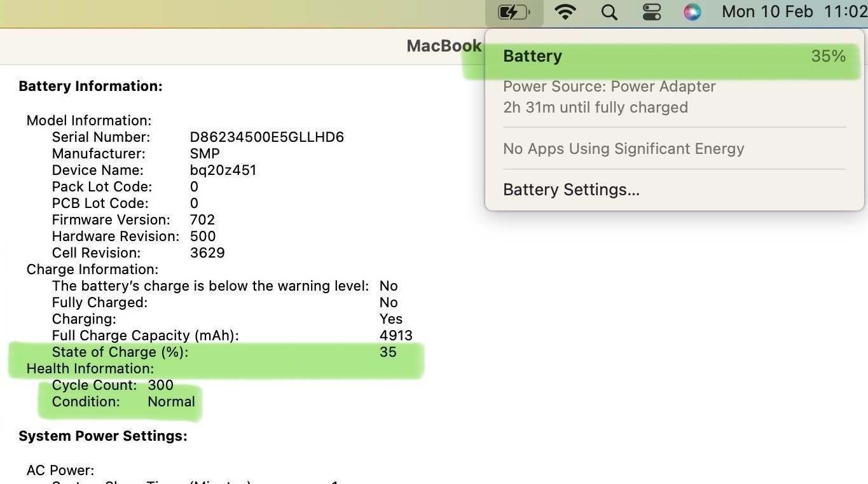868x484 pixels.
Task: Click cell revision value 3629
Action: click(207, 252)
